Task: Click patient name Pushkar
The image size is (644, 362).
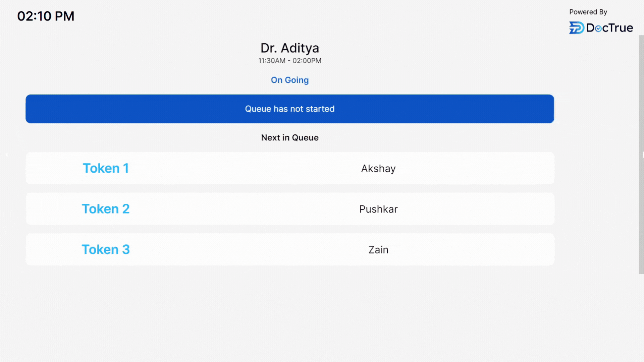Action: coord(378,209)
